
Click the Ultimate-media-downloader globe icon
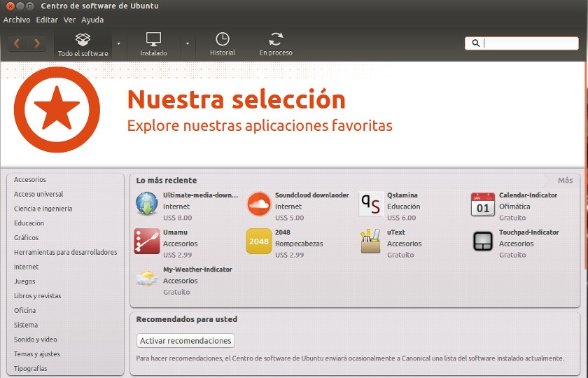(x=147, y=204)
